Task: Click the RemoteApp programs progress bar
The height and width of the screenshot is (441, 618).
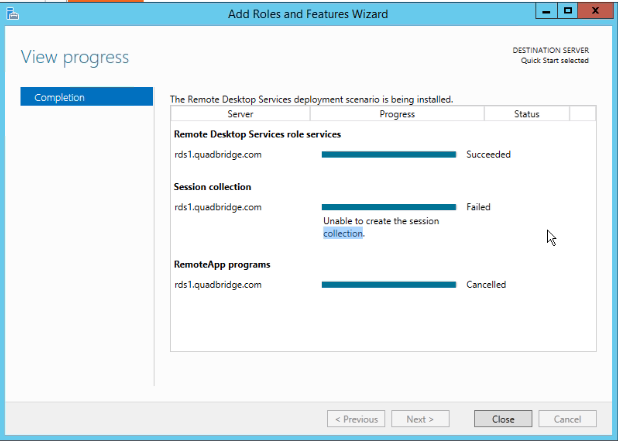Action: click(x=389, y=285)
